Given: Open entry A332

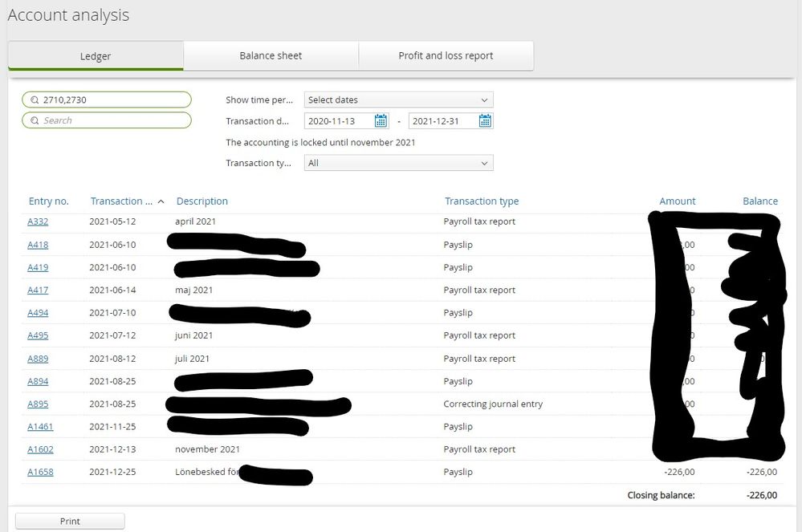Looking at the screenshot, I should pos(38,221).
